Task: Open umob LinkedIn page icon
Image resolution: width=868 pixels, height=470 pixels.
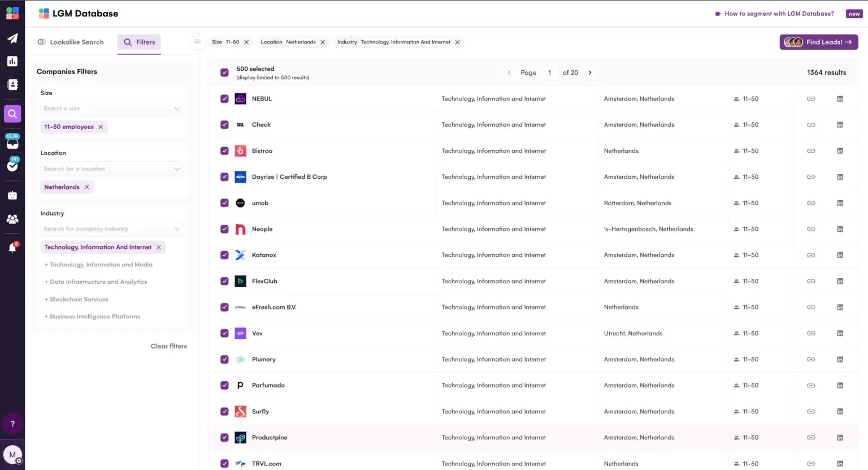Action: click(x=840, y=203)
